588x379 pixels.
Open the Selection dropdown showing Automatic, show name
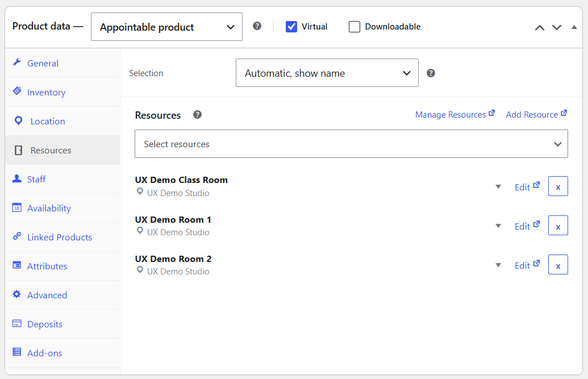click(327, 73)
